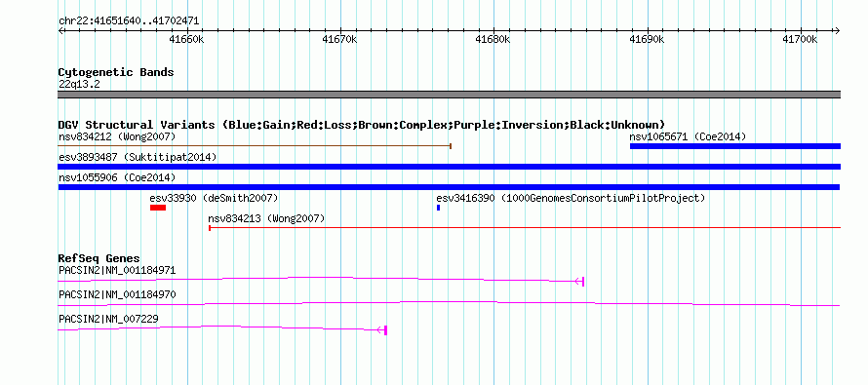Select the PACSIN2 NM_001184971 transcript line
The width and height of the screenshot is (868, 385).
[321, 280]
